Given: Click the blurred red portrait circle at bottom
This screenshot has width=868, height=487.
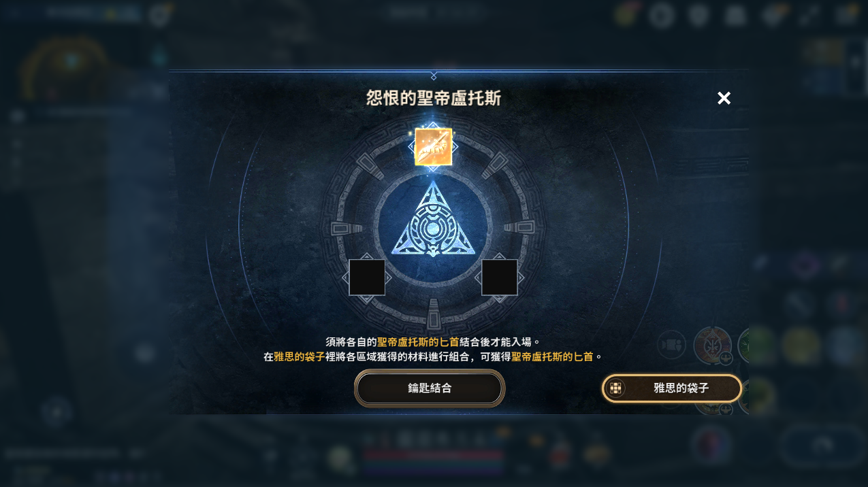Looking at the screenshot, I should click(x=711, y=446).
